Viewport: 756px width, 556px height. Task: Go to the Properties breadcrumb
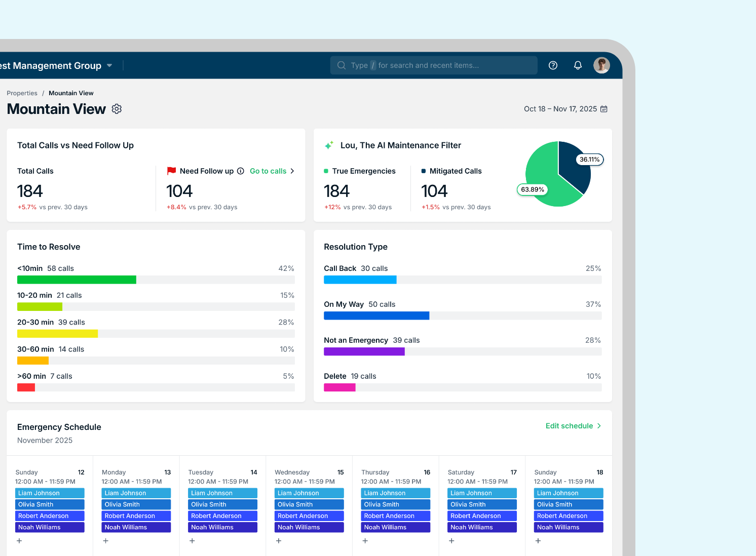coord(22,93)
